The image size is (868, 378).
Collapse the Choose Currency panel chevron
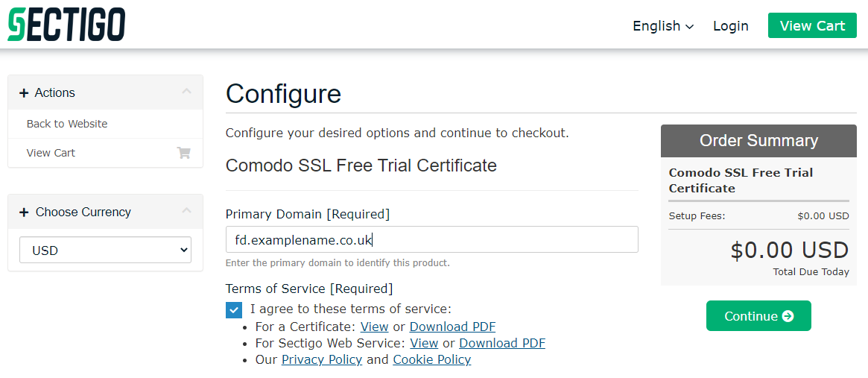point(186,211)
